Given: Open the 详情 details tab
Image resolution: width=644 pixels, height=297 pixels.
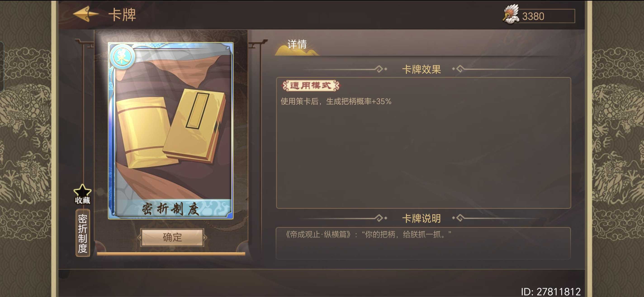Looking at the screenshot, I should tap(297, 45).
